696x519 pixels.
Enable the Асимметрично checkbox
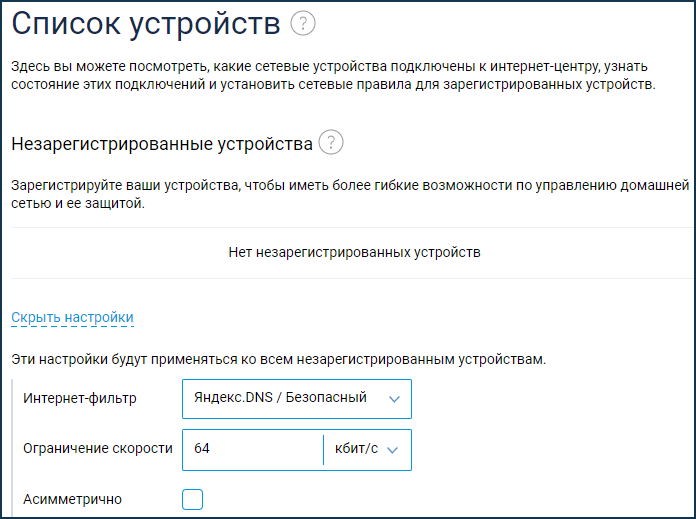pos(193,499)
